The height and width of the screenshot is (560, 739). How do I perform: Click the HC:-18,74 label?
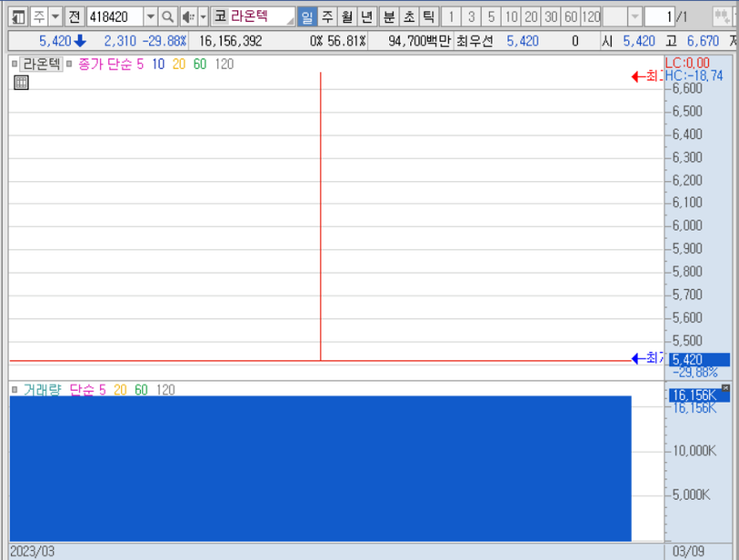tap(694, 75)
